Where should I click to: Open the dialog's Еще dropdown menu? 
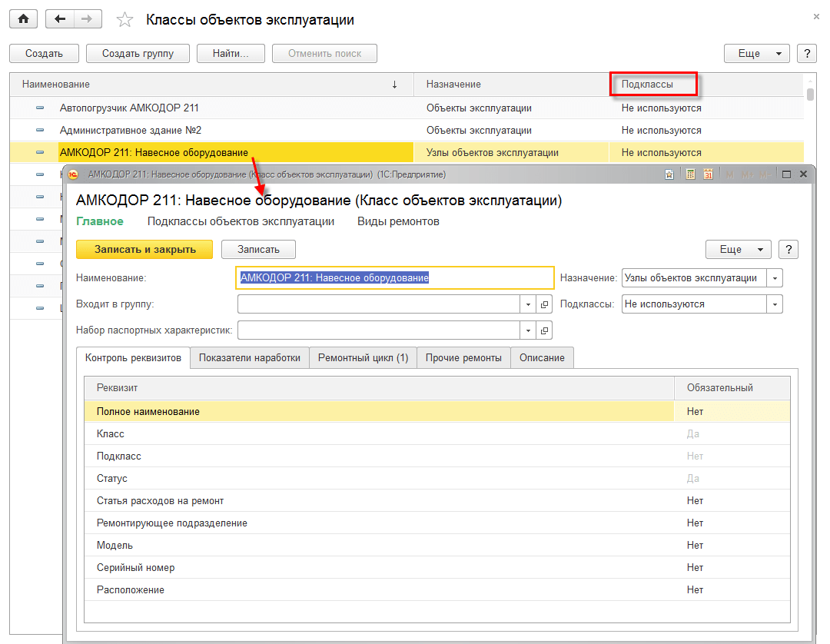[x=737, y=249]
